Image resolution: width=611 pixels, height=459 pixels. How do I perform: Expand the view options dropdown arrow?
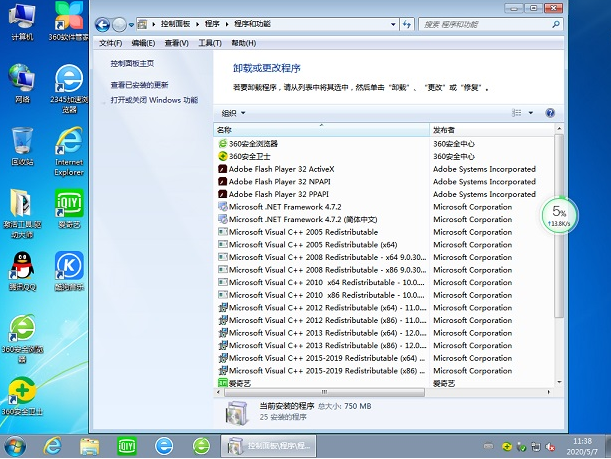click(531, 113)
